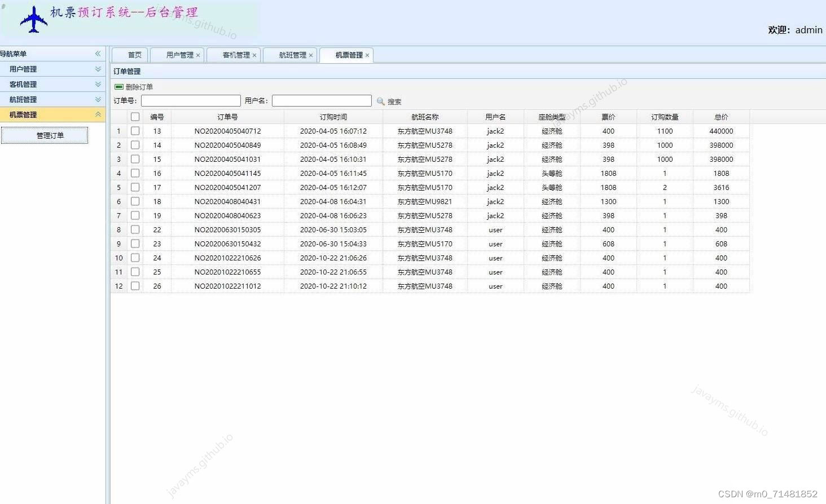Check the row for order NO20200630150432
This screenshot has height=504, width=826.
tap(135, 244)
